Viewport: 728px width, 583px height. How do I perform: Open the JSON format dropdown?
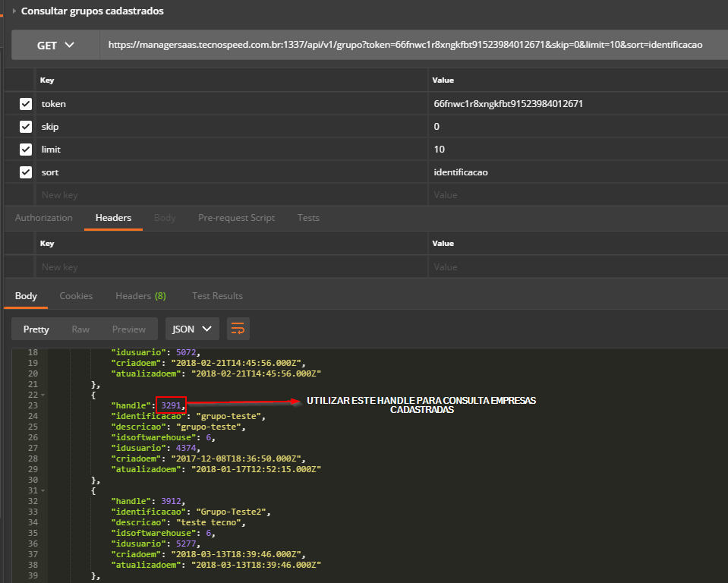tap(192, 329)
